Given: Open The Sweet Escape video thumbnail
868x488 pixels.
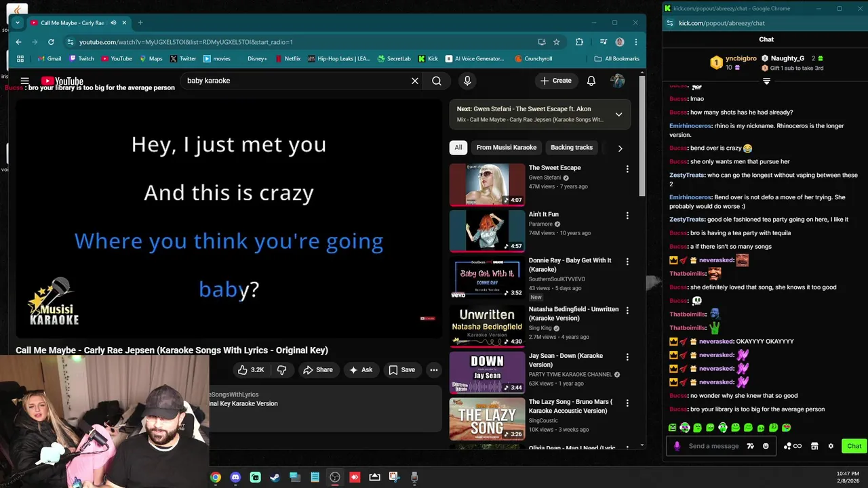Looking at the screenshot, I should click(488, 184).
